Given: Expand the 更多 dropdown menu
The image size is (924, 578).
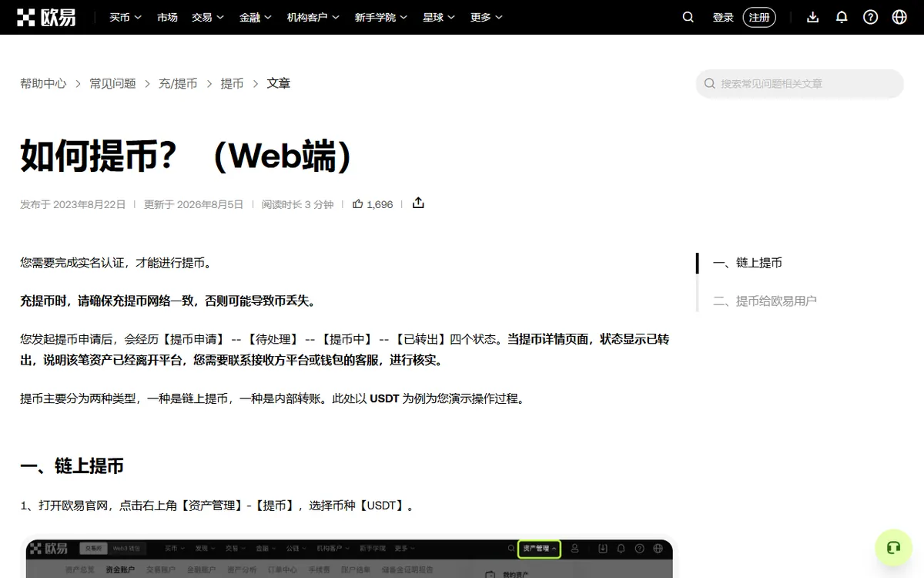Looking at the screenshot, I should (x=487, y=17).
